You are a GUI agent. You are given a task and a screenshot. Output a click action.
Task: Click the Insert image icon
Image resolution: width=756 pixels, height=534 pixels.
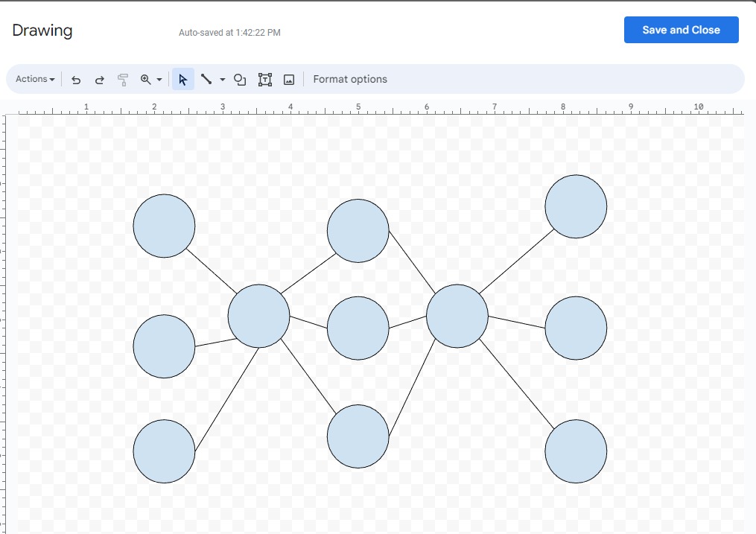coord(290,79)
